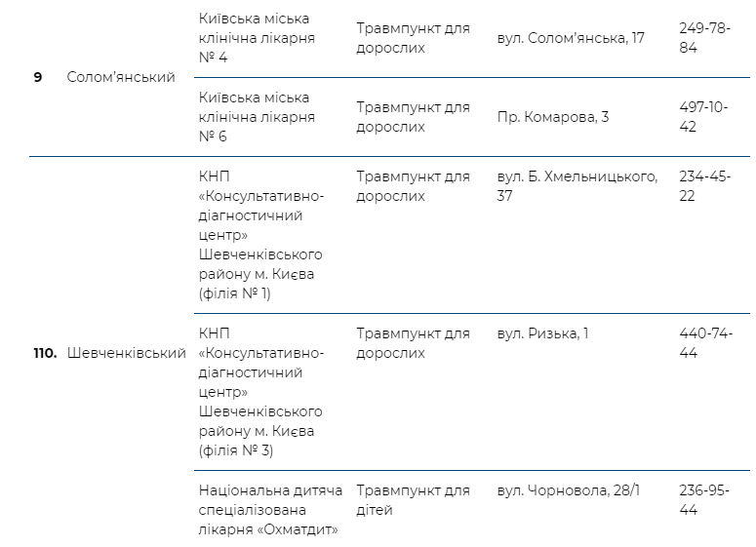Click phone number 236-95-44
Image resolution: width=756 pixels, height=547 pixels.
pyautogui.click(x=704, y=500)
